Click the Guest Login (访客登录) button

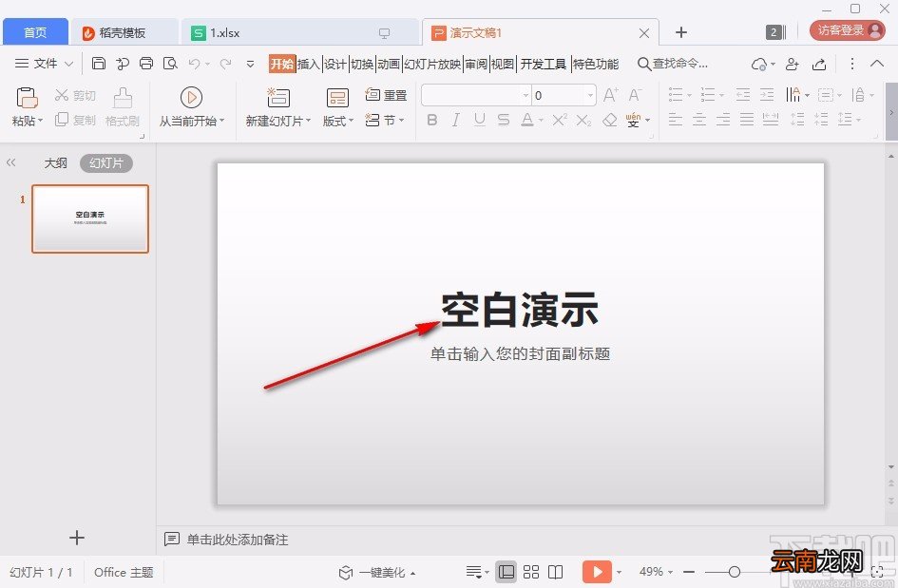(x=848, y=30)
